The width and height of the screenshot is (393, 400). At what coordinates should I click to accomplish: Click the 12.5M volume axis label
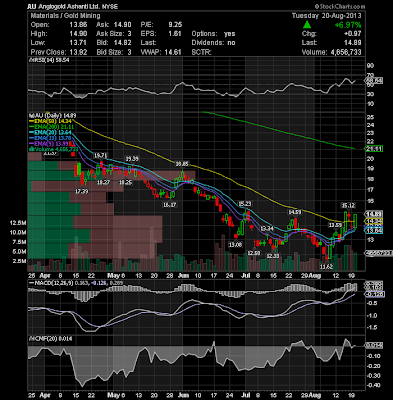[18, 223]
